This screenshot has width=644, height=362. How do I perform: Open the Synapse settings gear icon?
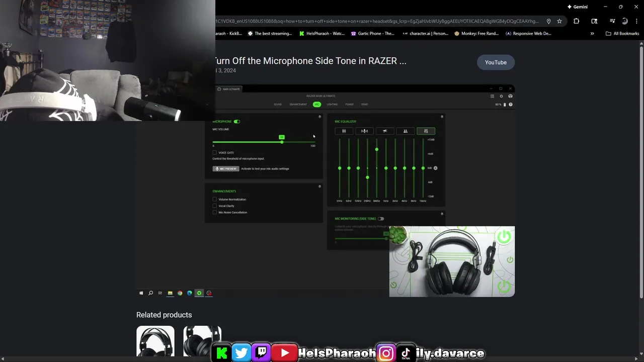click(501, 96)
